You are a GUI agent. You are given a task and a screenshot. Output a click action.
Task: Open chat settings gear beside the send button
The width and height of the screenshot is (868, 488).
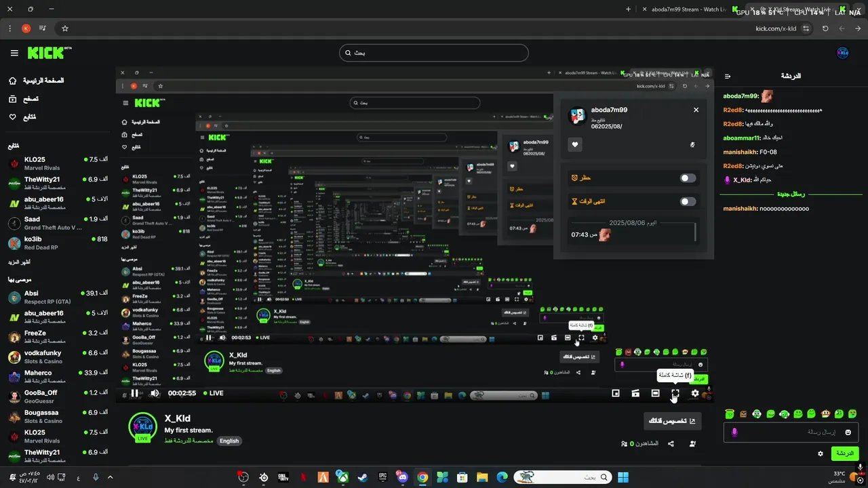(x=821, y=453)
